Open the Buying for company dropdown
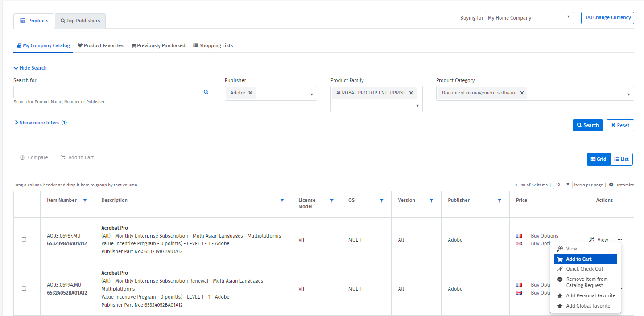Image resolution: width=644 pixels, height=316 pixels. click(529, 18)
